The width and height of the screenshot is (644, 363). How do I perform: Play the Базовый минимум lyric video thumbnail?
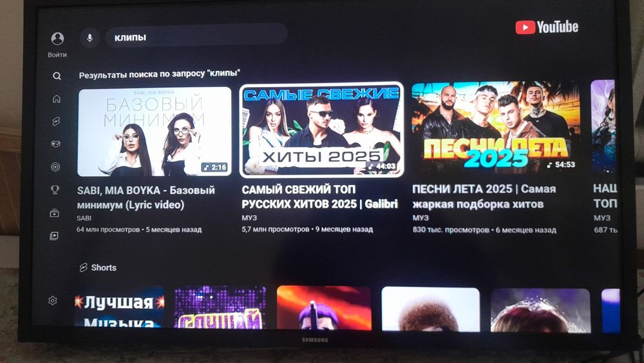(155, 132)
